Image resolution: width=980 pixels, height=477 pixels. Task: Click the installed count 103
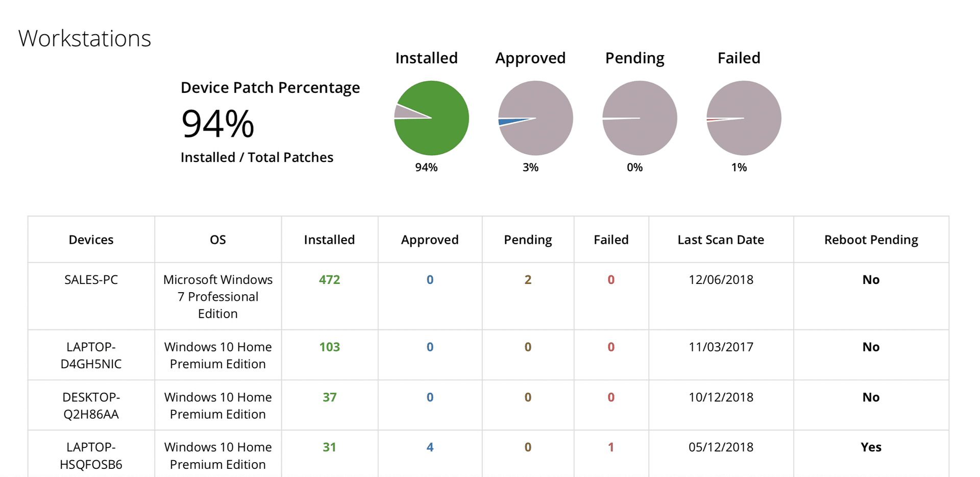[x=329, y=347]
